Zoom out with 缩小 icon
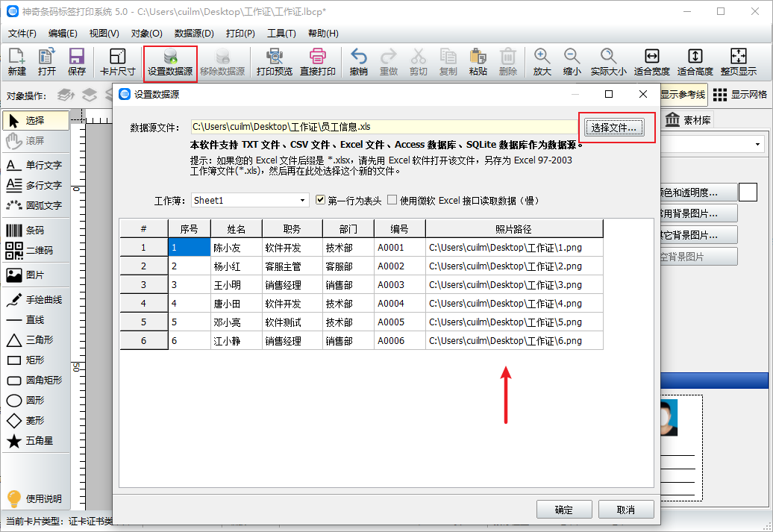Viewport: 773px width, 532px height. point(572,62)
